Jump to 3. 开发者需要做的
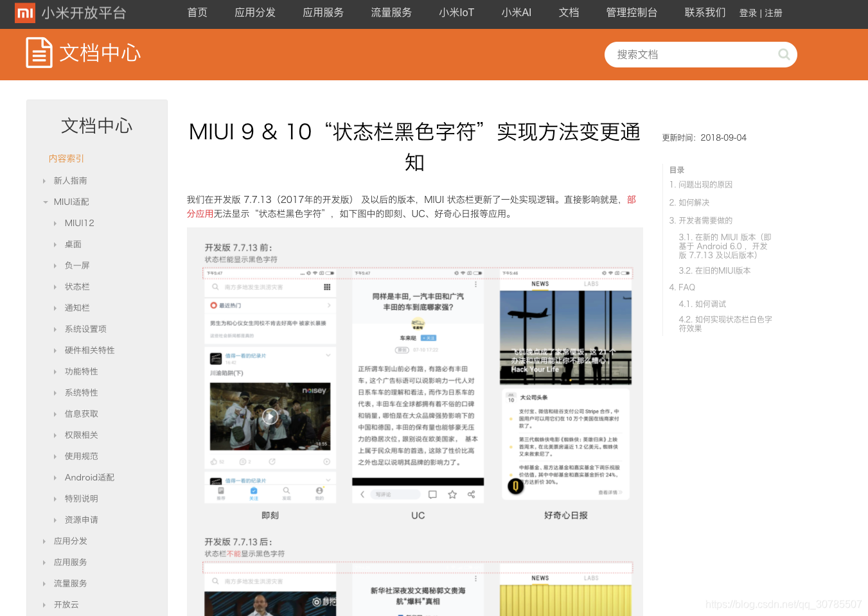The height and width of the screenshot is (616, 868). (701, 220)
